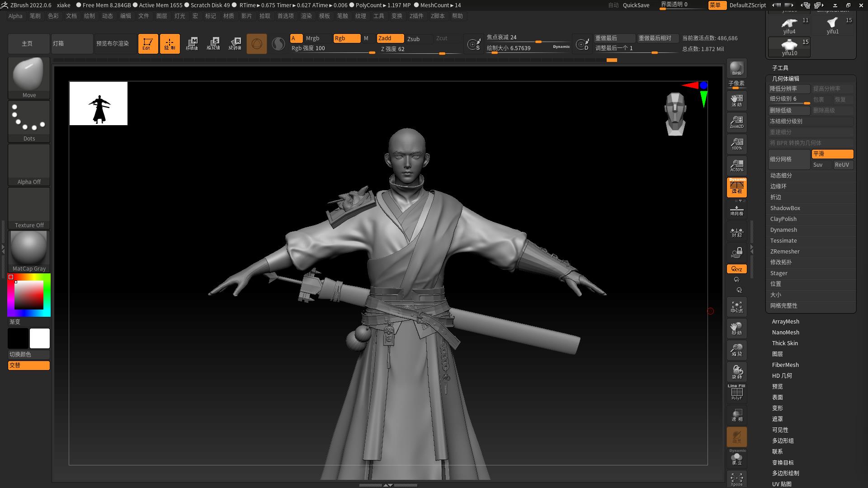868x488 pixels.
Task: Select the Move gizmo icon
Action: 192,44
